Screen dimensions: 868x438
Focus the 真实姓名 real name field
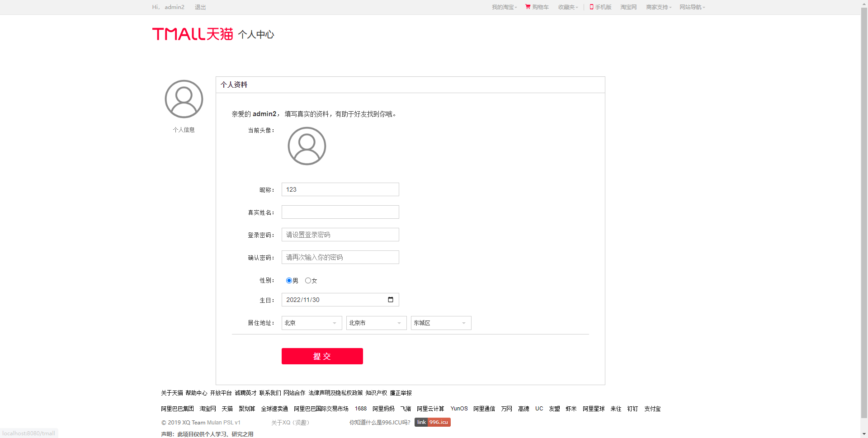point(340,212)
